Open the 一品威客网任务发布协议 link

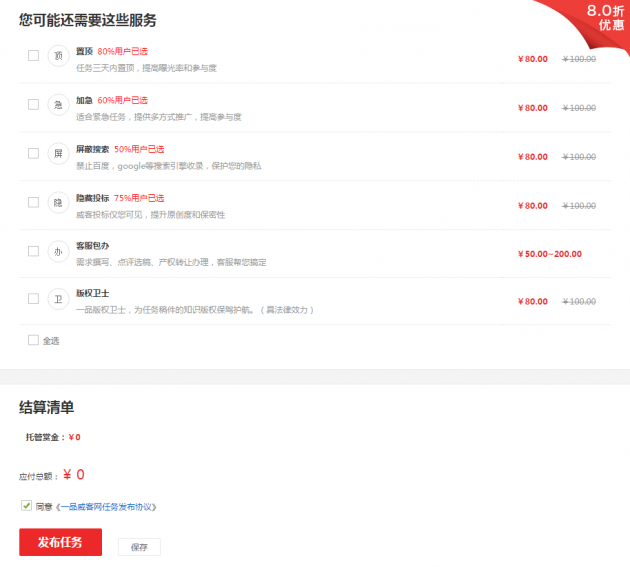coord(108,507)
